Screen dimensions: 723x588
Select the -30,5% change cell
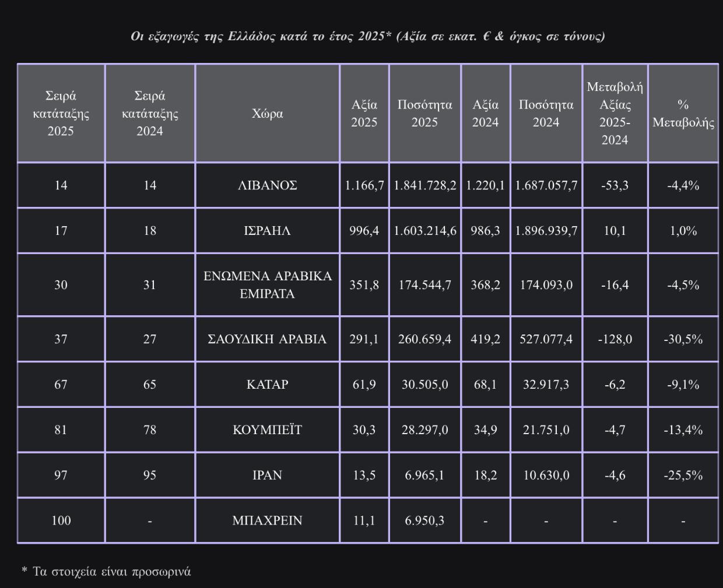point(683,339)
